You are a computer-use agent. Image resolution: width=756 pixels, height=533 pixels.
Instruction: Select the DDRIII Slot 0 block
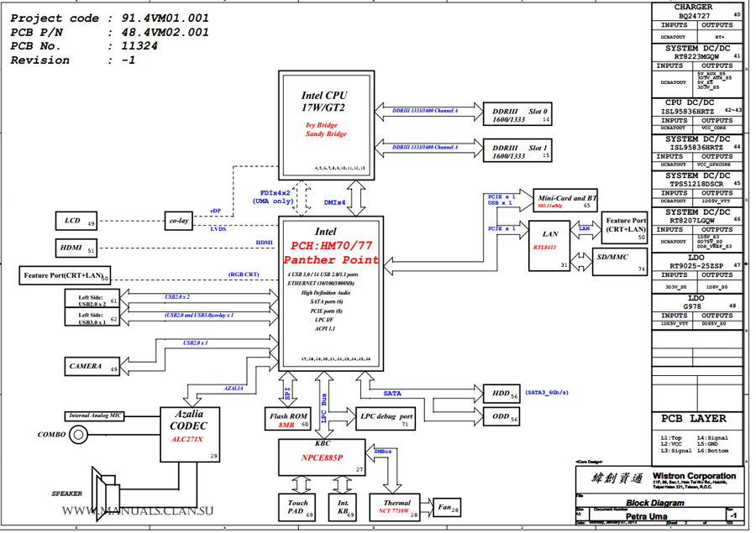click(517, 114)
